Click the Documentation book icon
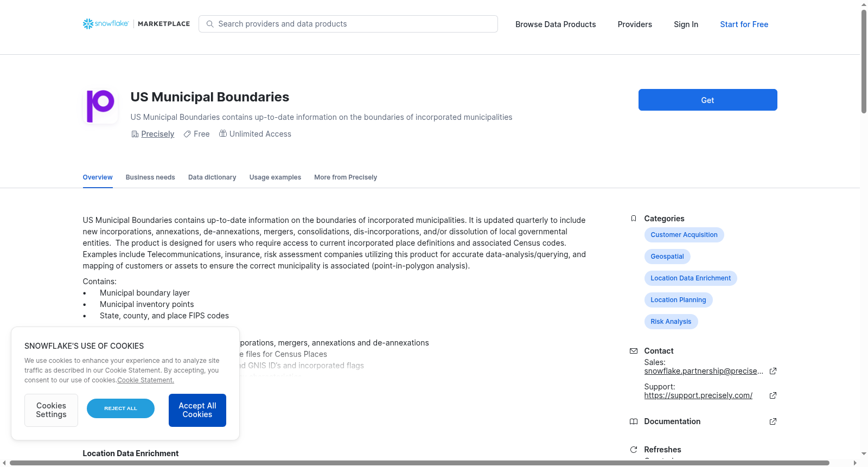 pyautogui.click(x=634, y=421)
